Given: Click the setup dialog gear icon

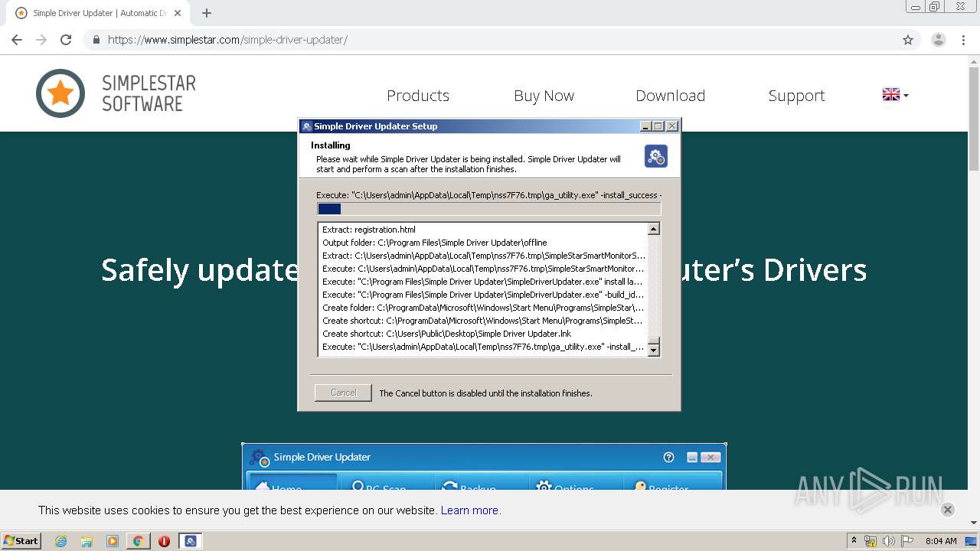Looking at the screenshot, I should click(x=655, y=156).
